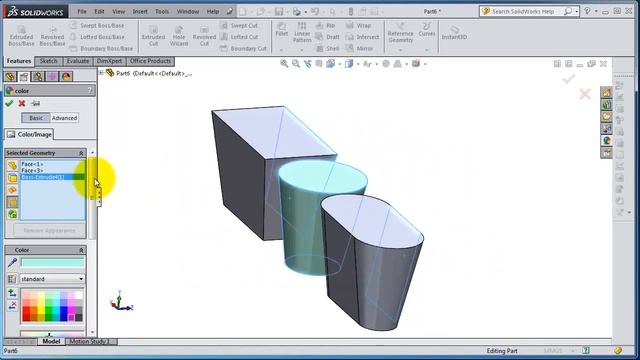Click the Instant3D tool

click(x=454, y=33)
